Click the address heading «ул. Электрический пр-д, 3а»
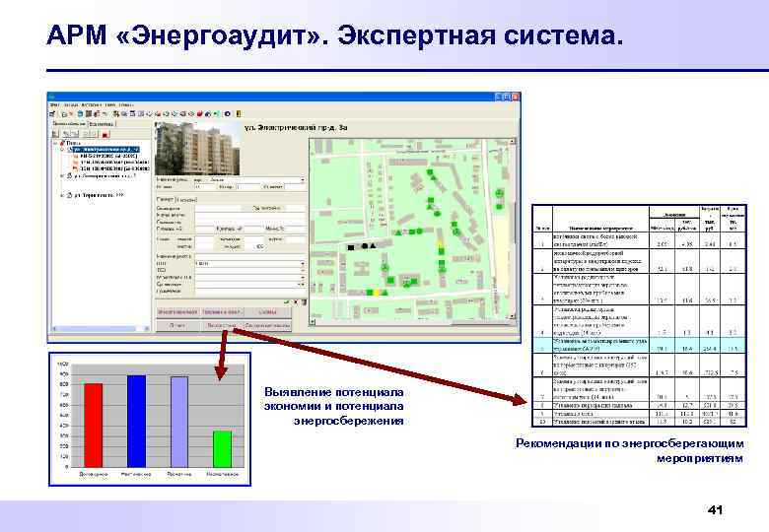769x532 pixels. click(x=296, y=127)
